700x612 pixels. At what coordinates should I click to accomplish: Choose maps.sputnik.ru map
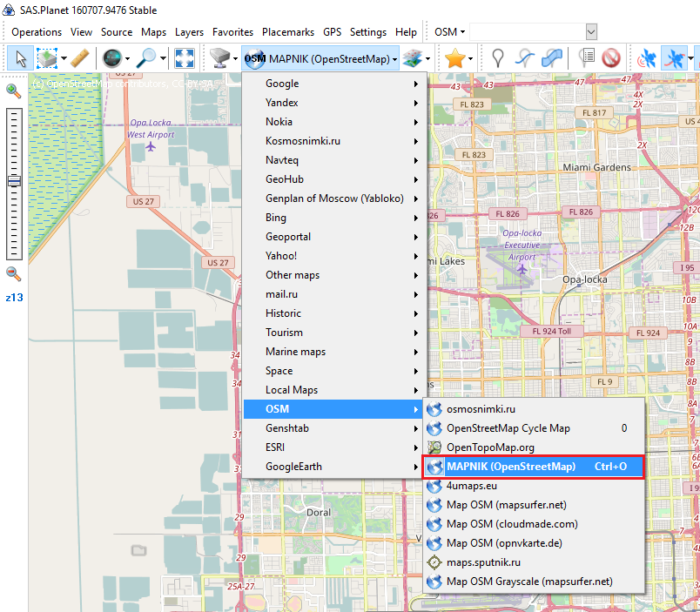click(x=534, y=562)
